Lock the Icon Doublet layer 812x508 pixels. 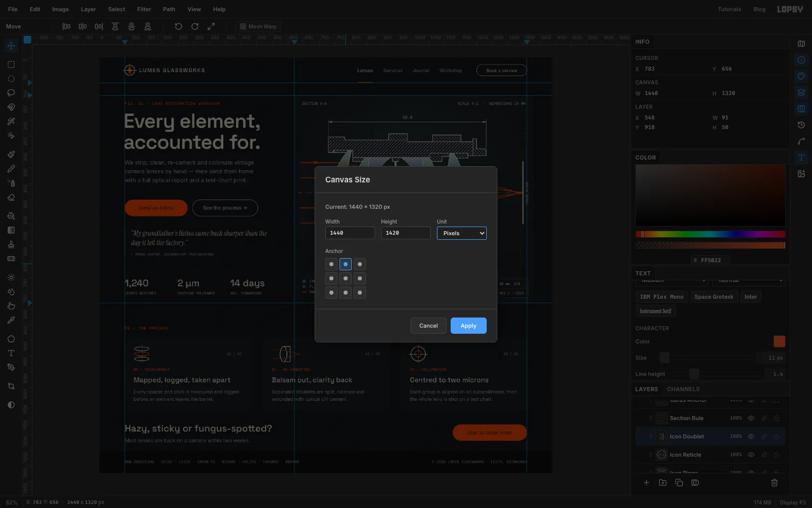point(776,436)
